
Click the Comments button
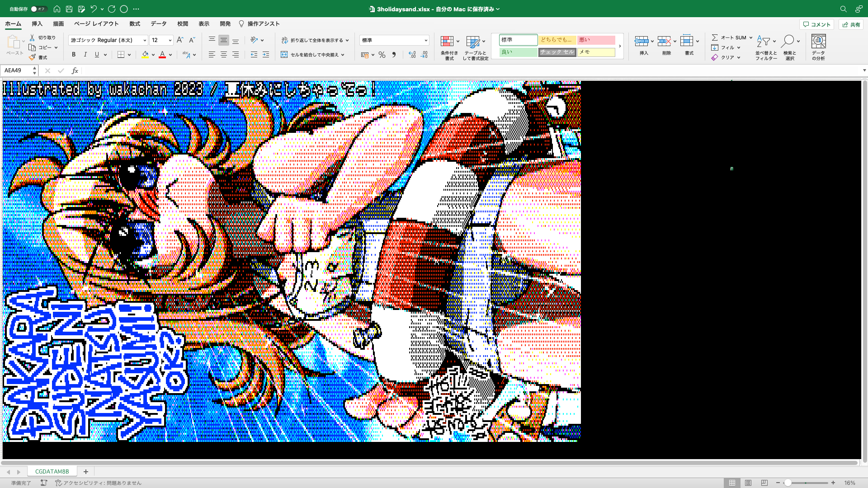click(x=816, y=24)
